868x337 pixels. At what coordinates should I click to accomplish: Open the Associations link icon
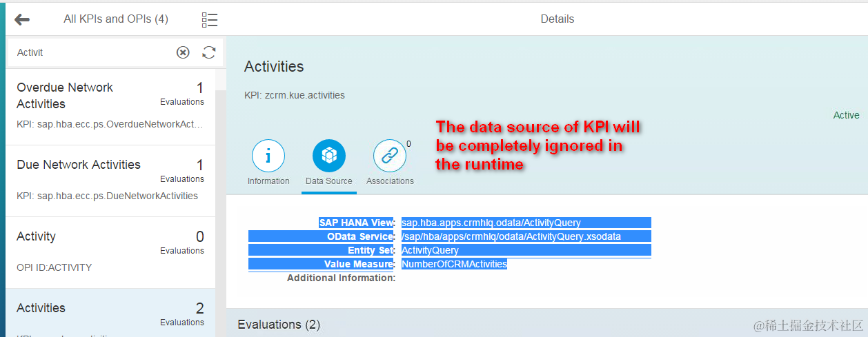click(x=390, y=156)
